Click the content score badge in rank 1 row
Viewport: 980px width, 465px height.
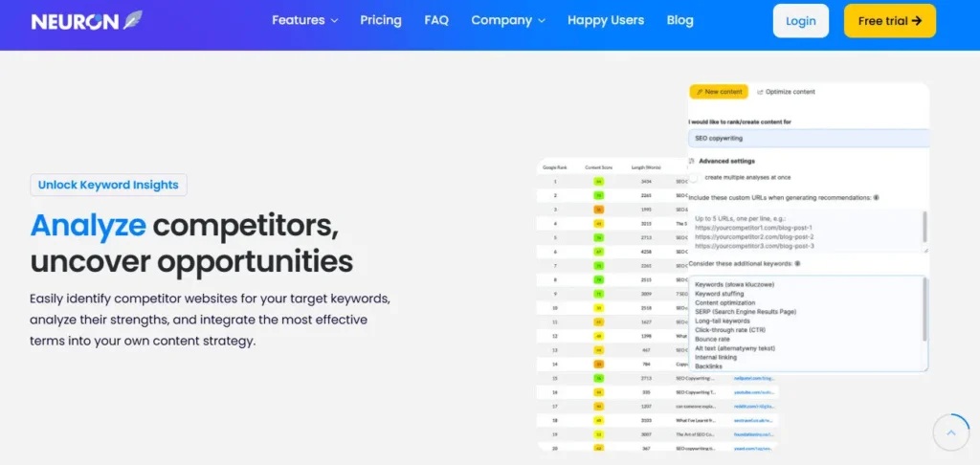[599, 181]
